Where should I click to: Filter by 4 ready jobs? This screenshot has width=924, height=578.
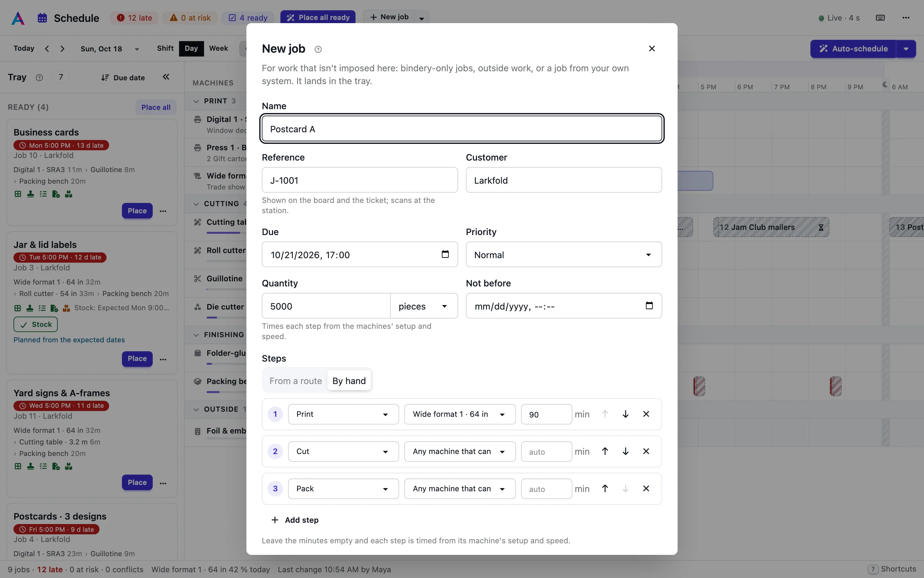pos(248,18)
